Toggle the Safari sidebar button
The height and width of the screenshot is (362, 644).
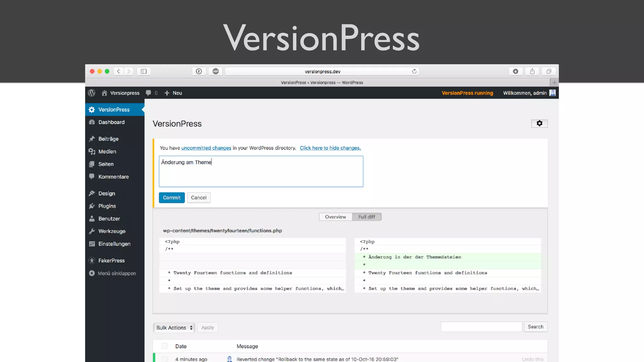pos(144,71)
